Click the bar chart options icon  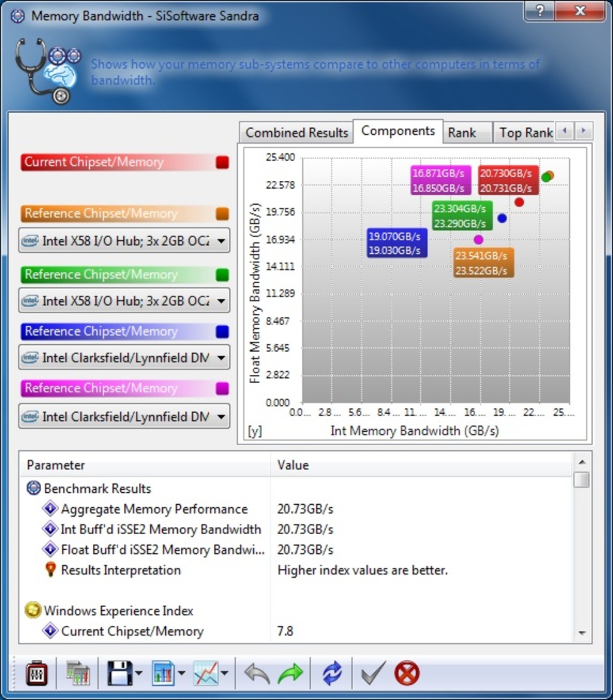pyautogui.click(x=163, y=673)
